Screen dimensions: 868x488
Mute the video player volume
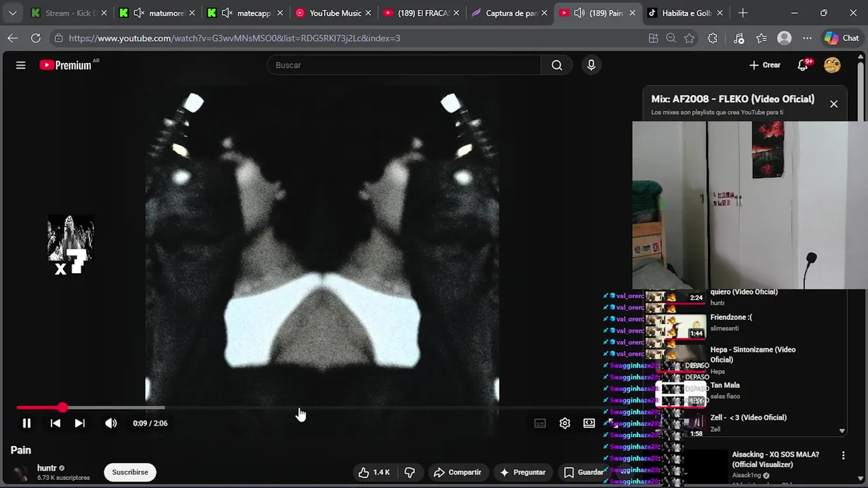pyautogui.click(x=111, y=423)
